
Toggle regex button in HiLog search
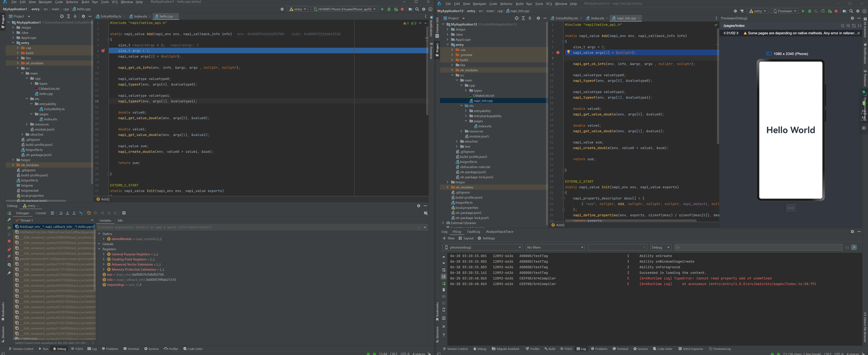click(854, 247)
